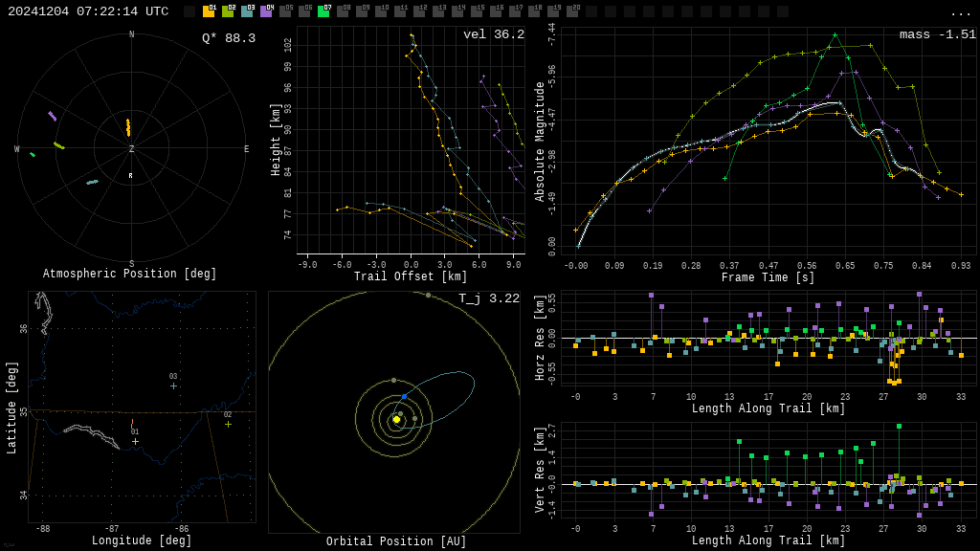Click station 01 cross marker on map
980x551 pixels.
[x=135, y=441]
